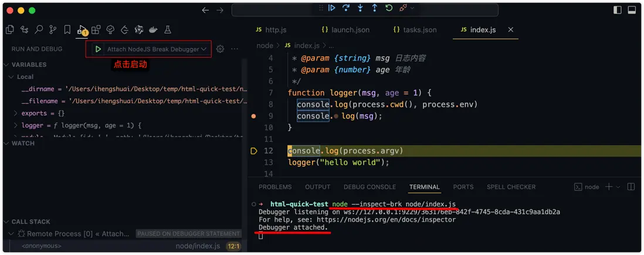
Task: Grab the debug toolbar drag handle
Action: [321, 8]
